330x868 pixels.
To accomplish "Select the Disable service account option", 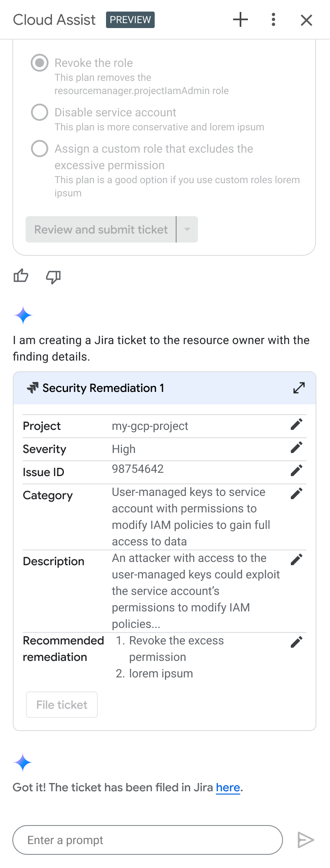I will (x=40, y=112).
